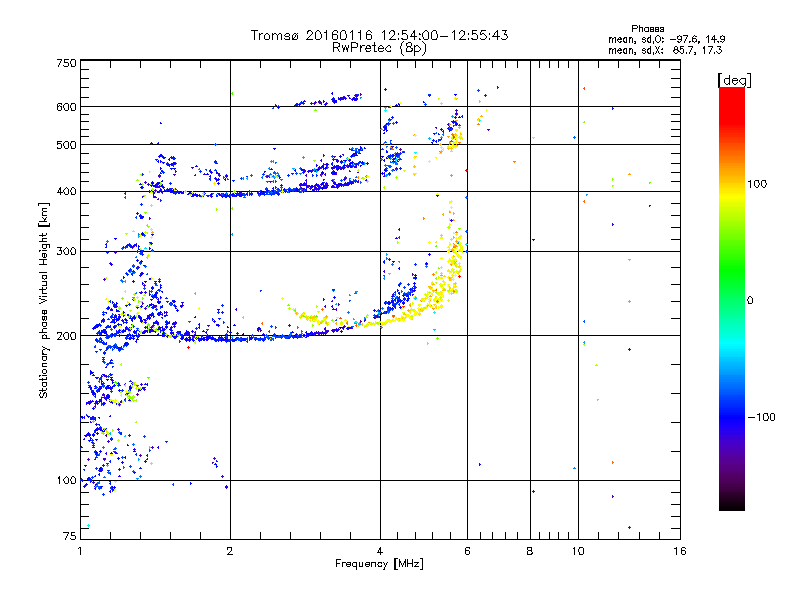Click the colorbar tick label '-100'
800x600 pixels.
(x=762, y=417)
